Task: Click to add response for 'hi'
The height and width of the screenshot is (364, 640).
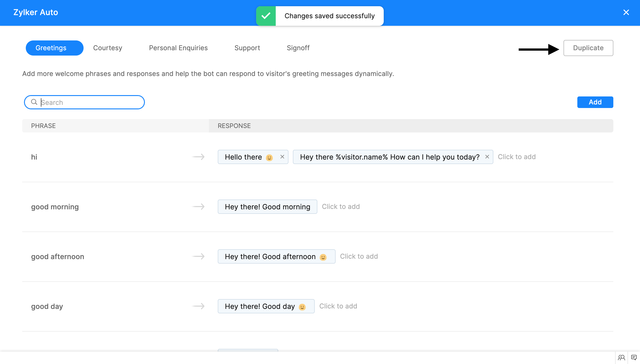Action: click(516, 157)
